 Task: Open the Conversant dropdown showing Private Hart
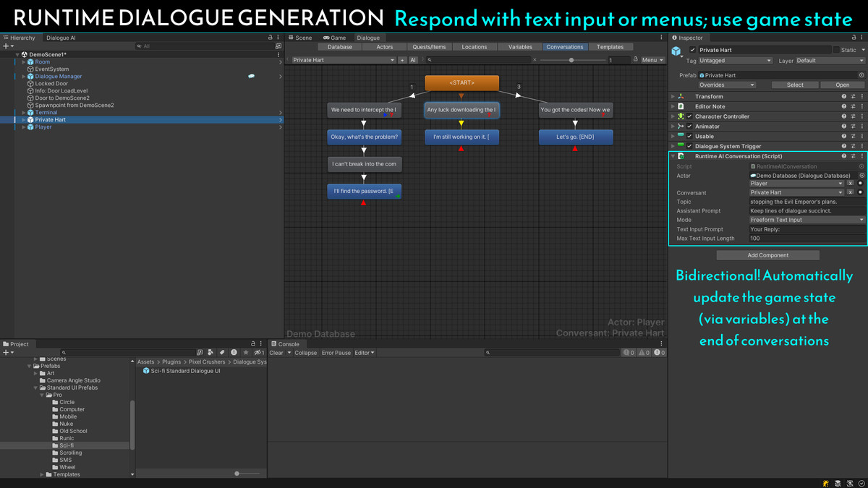pyautogui.click(x=796, y=192)
